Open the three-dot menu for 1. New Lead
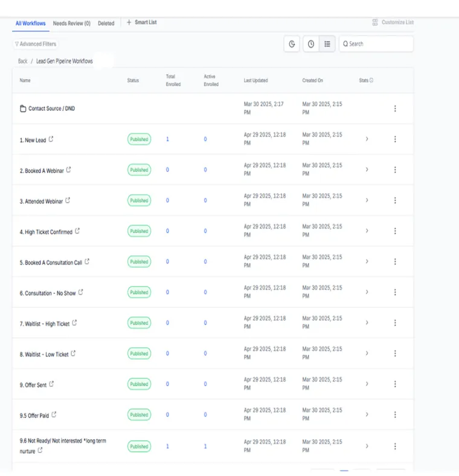 pyautogui.click(x=395, y=139)
